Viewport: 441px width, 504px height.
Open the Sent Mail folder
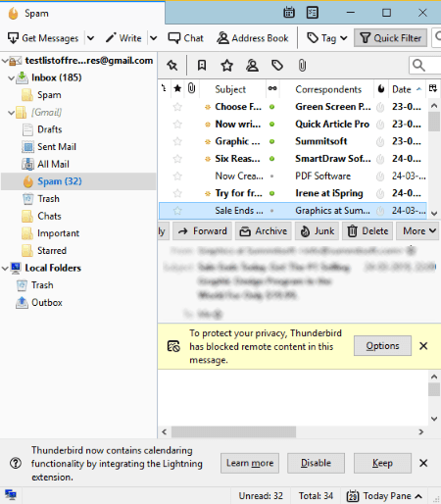pos(57,147)
